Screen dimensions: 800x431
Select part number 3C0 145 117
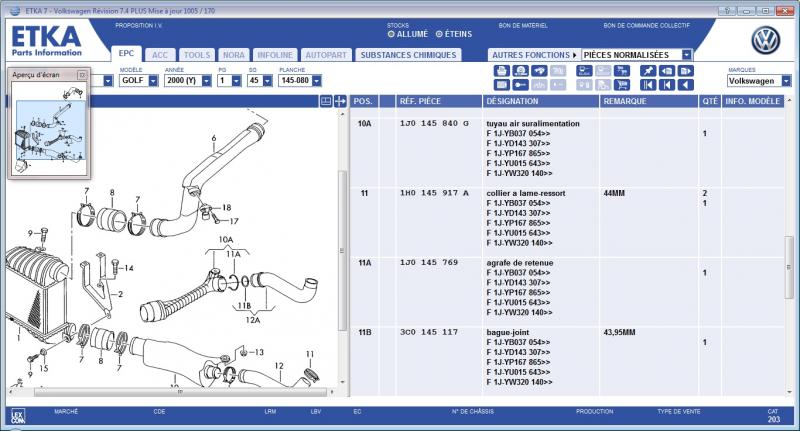tap(429, 332)
